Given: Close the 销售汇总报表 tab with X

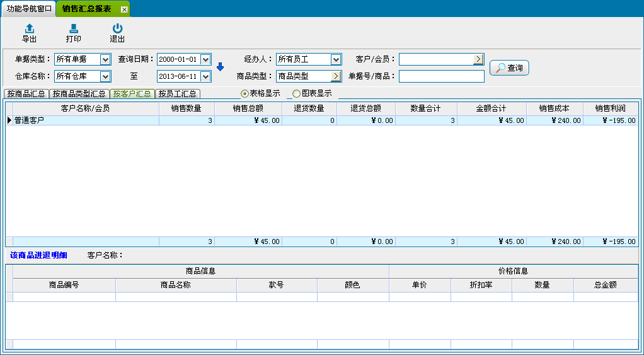Looking at the screenshot, I should [x=124, y=9].
